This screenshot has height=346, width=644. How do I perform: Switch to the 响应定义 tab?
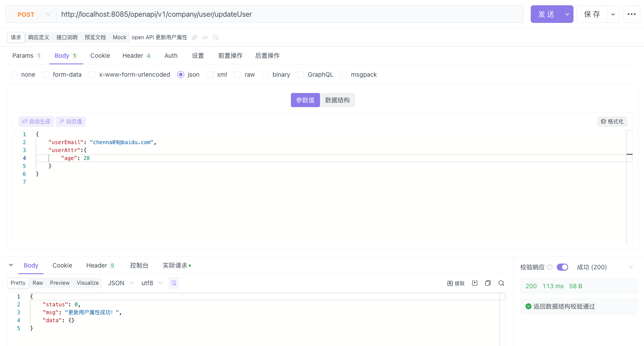(39, 37)
